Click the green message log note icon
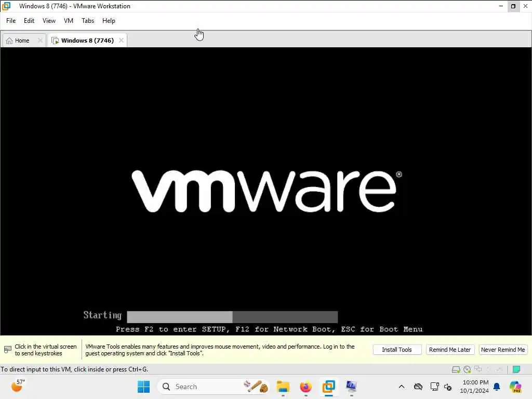This screenshot has width=532, height=399. tap(516, 369)
